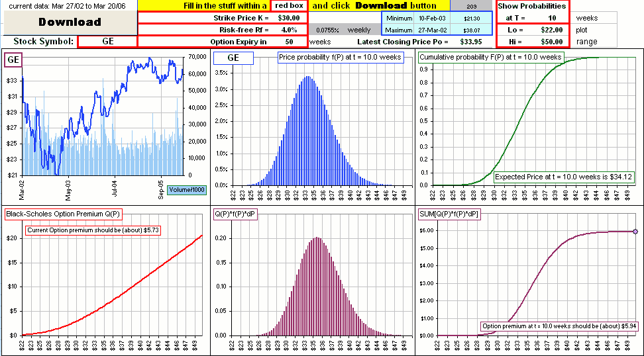Select the 'Black-Scholes Option Premium Q(P)' title
Image resolution: width=644 pixels, height=356 pixels.
[x=64, y=214]
